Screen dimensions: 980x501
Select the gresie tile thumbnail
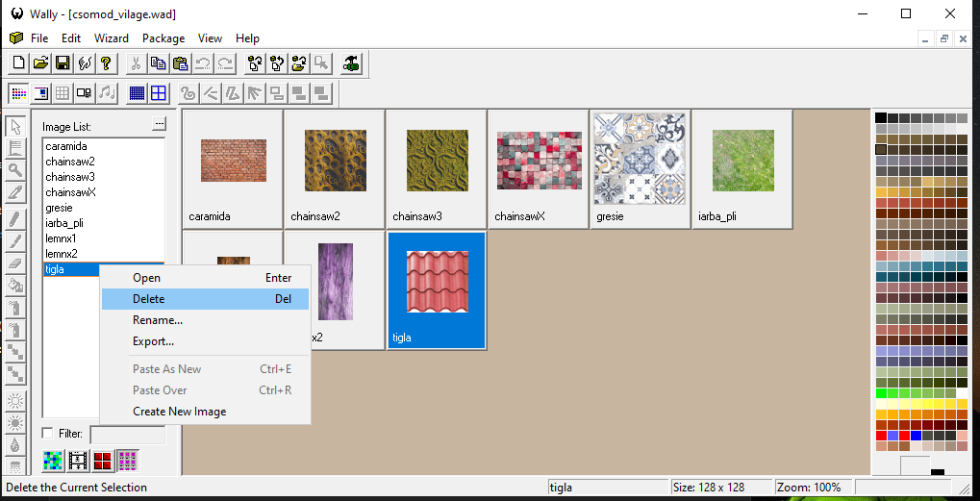(x=641, y=168)
